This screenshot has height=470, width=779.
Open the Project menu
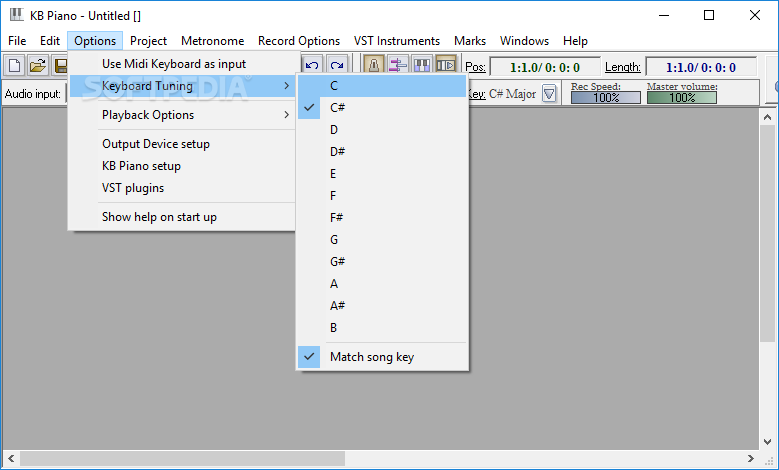coord(148,41)
